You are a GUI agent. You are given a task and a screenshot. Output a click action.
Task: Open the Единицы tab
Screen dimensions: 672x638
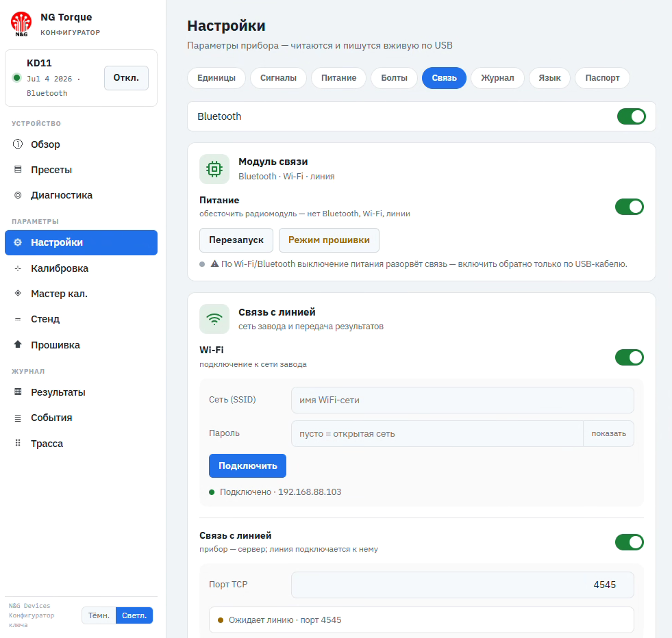[x=216, y=78]
